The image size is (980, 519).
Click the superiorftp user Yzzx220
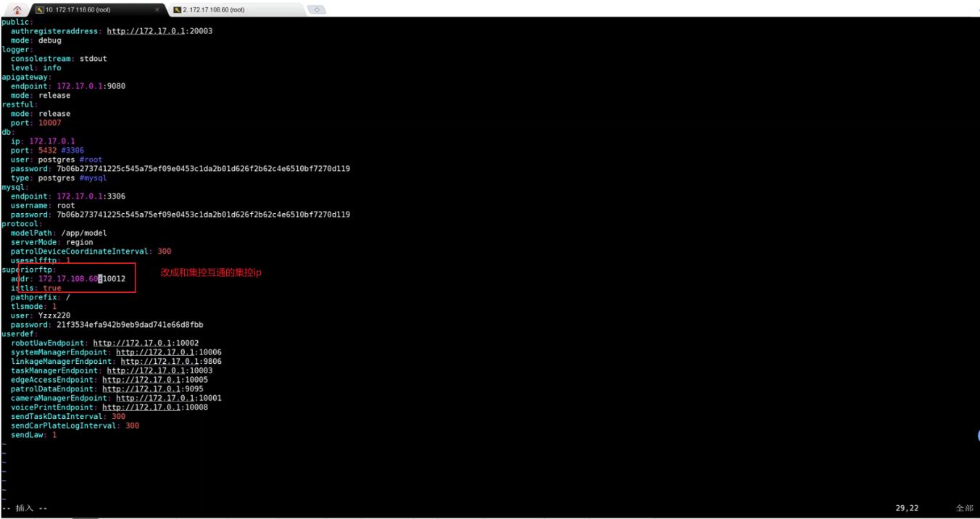point(54,316)
